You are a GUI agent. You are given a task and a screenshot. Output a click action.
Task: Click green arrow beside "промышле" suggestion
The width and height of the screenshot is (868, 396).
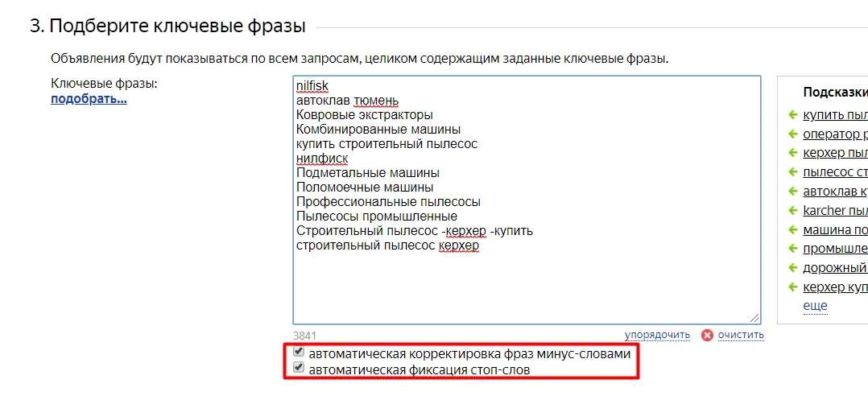click(792, 249)
